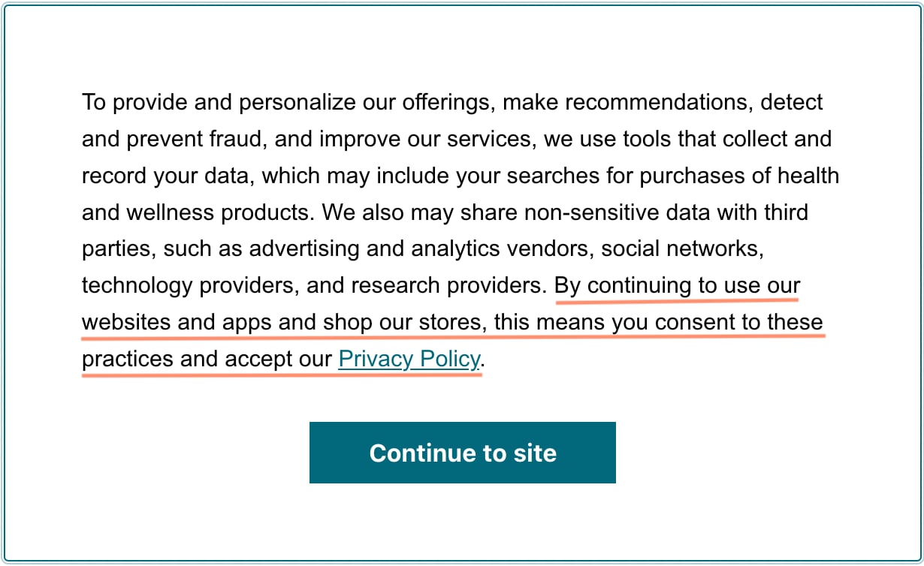This screenshot has width=924, height=566.
Task: Click the "Continue to site" button
Action: pos(462,453)
